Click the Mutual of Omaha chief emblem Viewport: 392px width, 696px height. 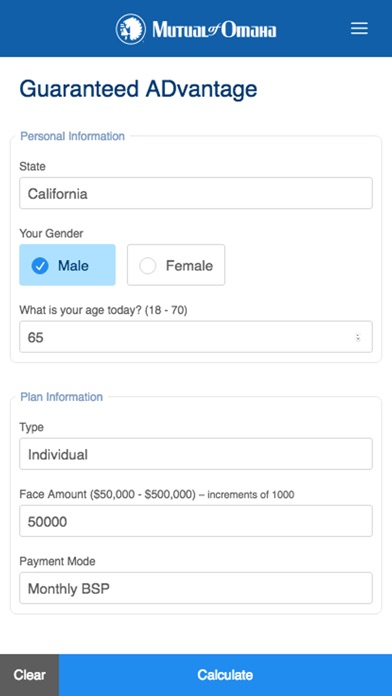[131, 29]
